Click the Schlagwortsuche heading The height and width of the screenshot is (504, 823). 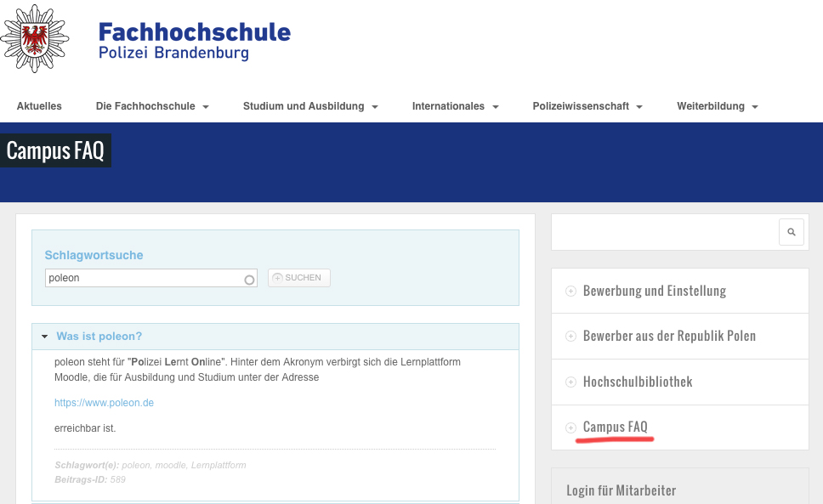tap(94, 256)
